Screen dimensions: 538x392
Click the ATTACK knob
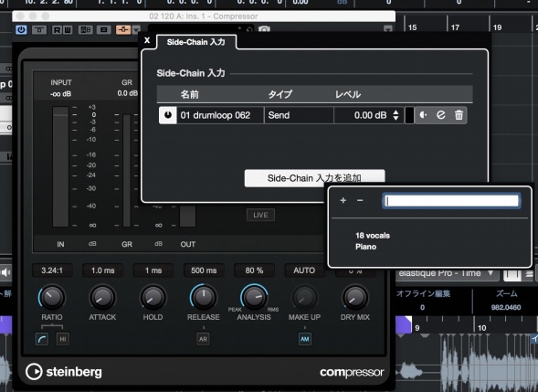(102, 297)
